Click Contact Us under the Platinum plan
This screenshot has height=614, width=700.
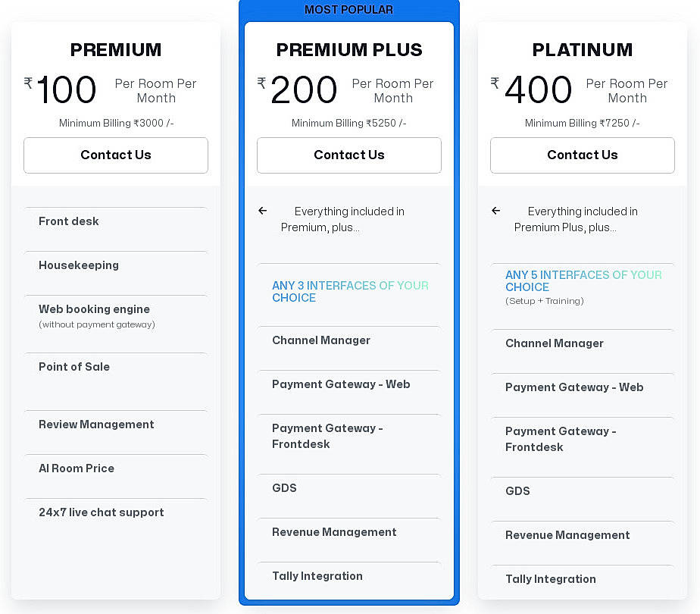pos(582,155)
